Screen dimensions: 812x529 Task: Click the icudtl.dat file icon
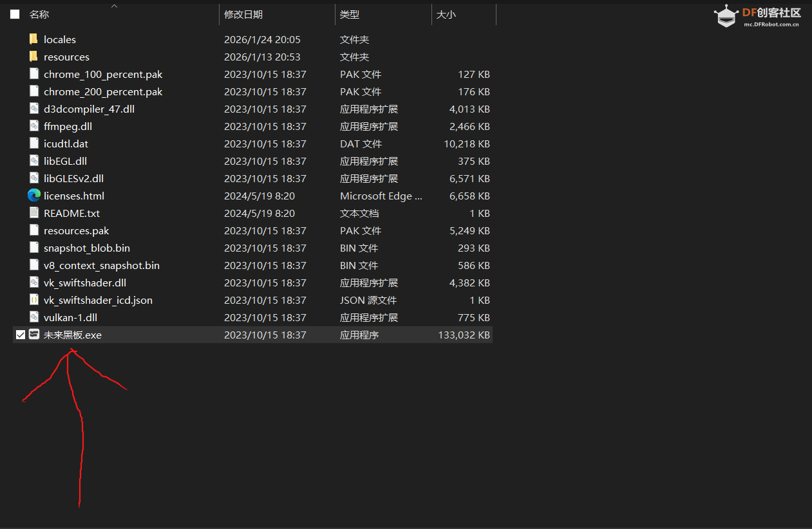pos(34,144)
